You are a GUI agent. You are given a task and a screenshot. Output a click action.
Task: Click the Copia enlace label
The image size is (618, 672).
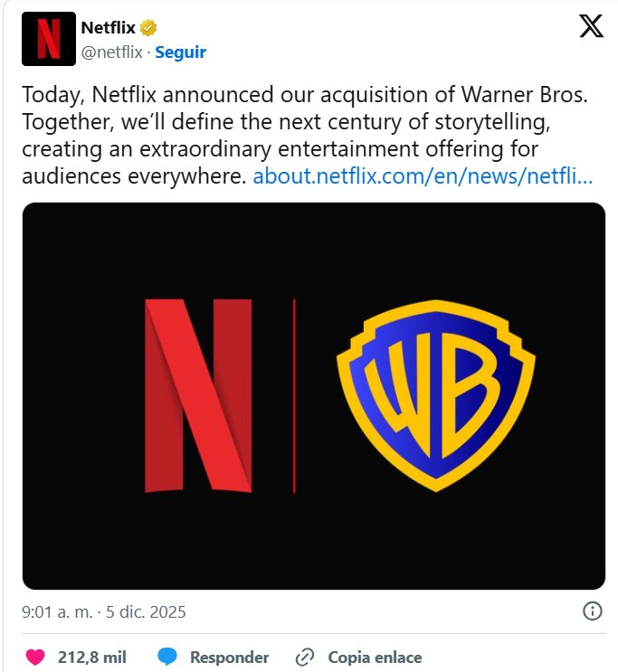tap(375, 658)
